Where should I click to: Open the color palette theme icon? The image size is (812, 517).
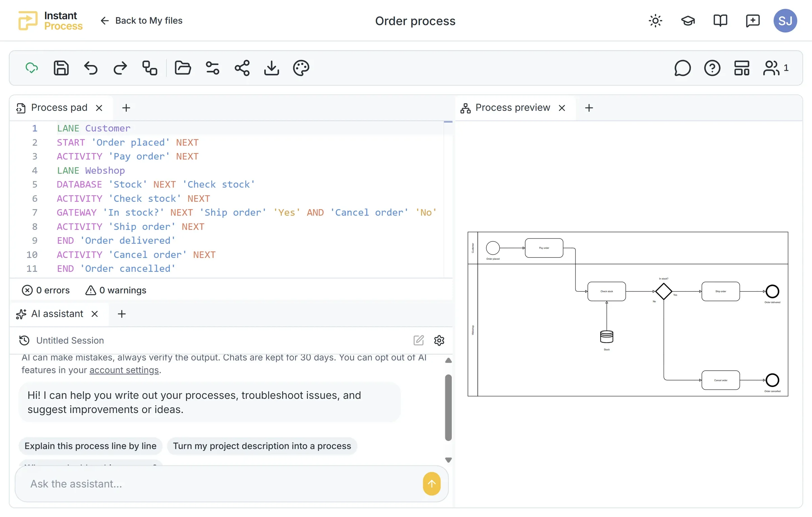click(301, 68)
